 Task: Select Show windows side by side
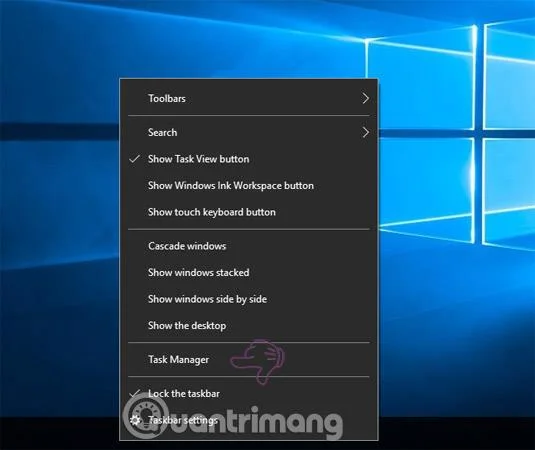point(248,299)
